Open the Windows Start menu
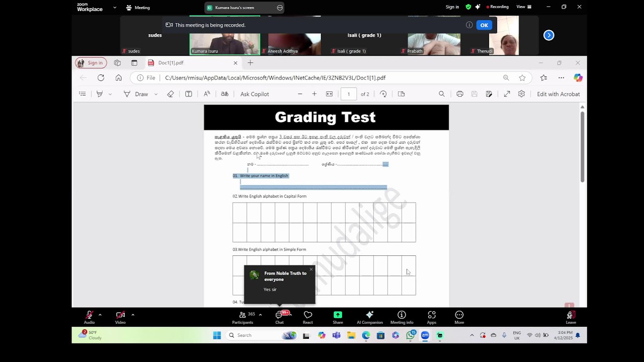The width and height of the screenshot is (644, 362). (x=217, y=335)
